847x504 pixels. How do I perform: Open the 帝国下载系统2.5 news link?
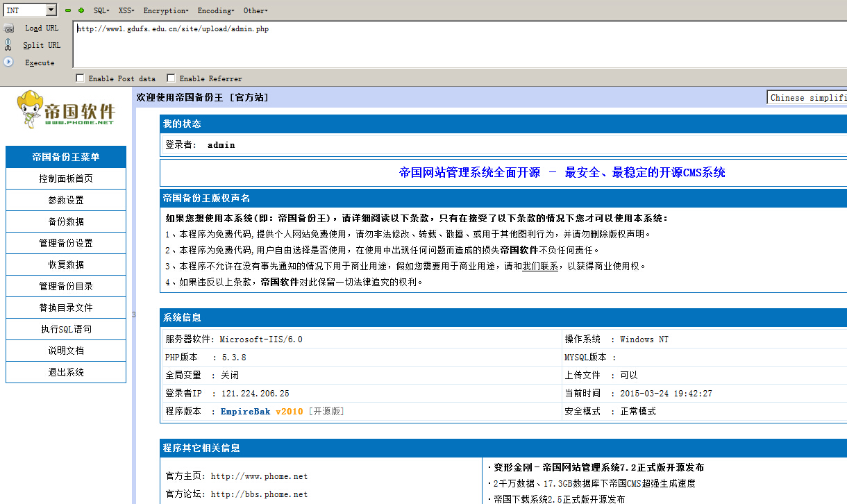(x=559, y=499)
